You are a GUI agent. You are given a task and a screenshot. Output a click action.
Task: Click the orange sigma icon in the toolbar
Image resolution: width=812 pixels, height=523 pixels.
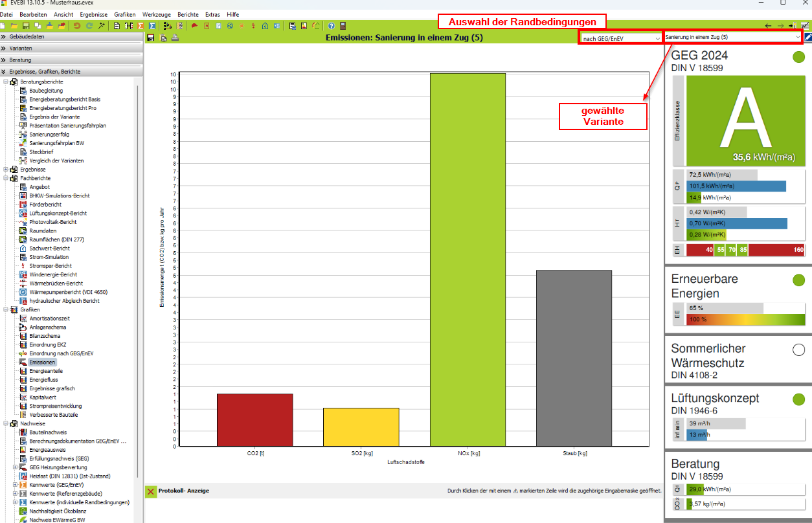click(x=140, y=26)
